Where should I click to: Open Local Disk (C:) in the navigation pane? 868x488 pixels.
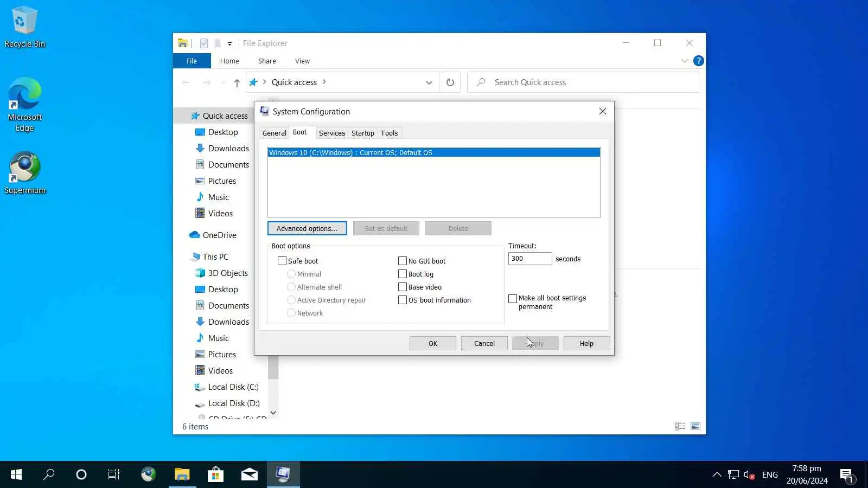[x=233, y=387]
